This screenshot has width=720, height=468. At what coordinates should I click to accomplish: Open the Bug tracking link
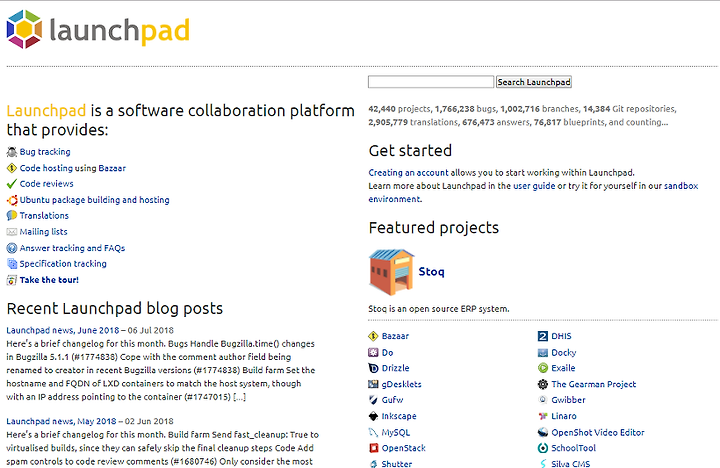point(45,152)
